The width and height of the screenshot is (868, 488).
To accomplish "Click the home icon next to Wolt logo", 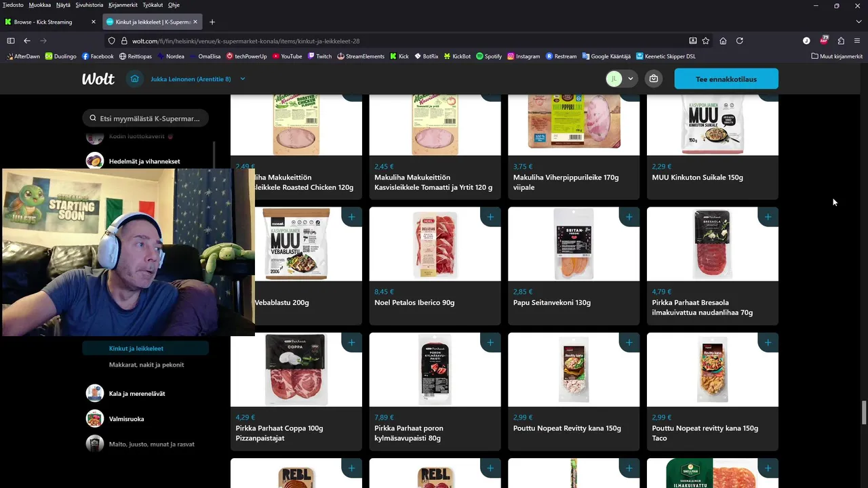I will [x=135, y=79].
